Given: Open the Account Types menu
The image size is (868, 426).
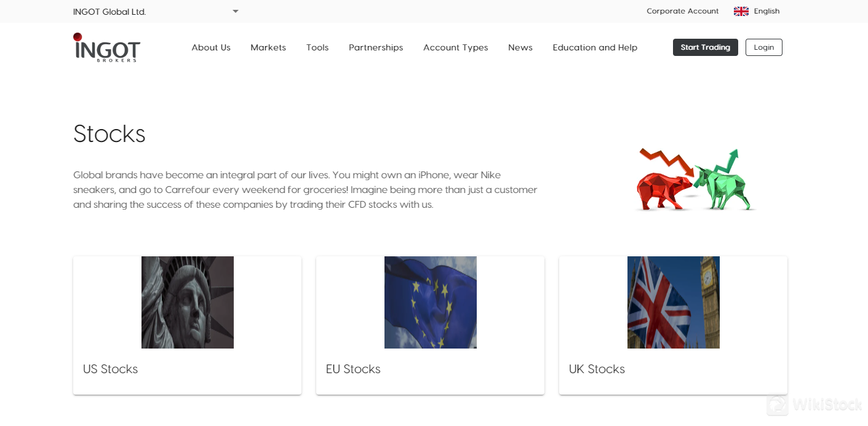Looking at the screenshot, I should point(455,47).
